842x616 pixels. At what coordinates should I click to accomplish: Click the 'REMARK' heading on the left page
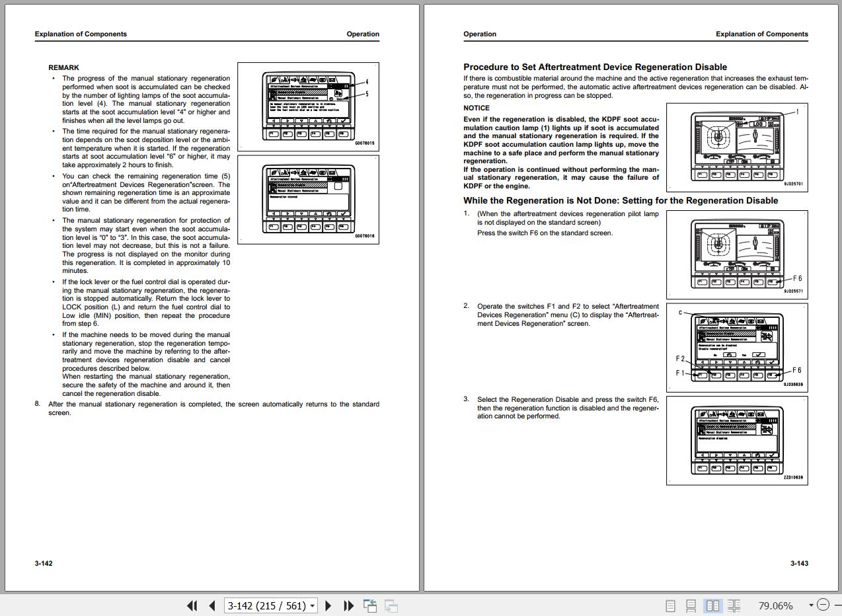[x=63, y=67]
